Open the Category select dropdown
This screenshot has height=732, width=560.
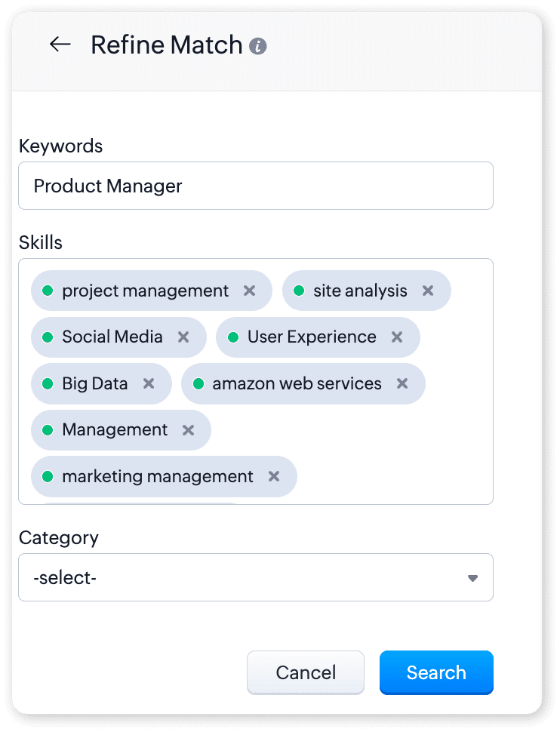click(255, 578)
